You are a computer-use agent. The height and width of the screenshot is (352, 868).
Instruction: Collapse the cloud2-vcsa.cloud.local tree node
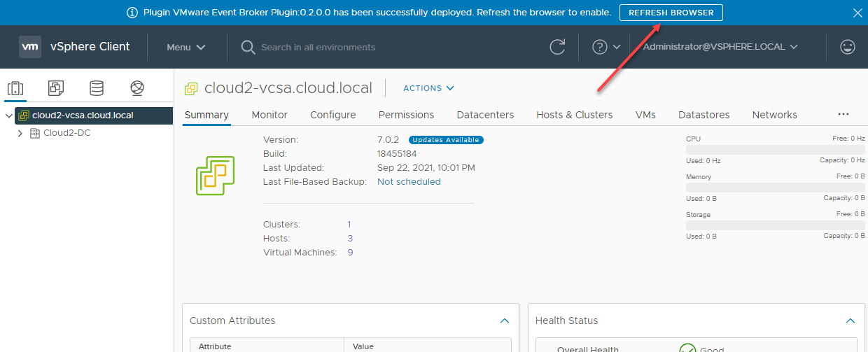pos(8,115)
